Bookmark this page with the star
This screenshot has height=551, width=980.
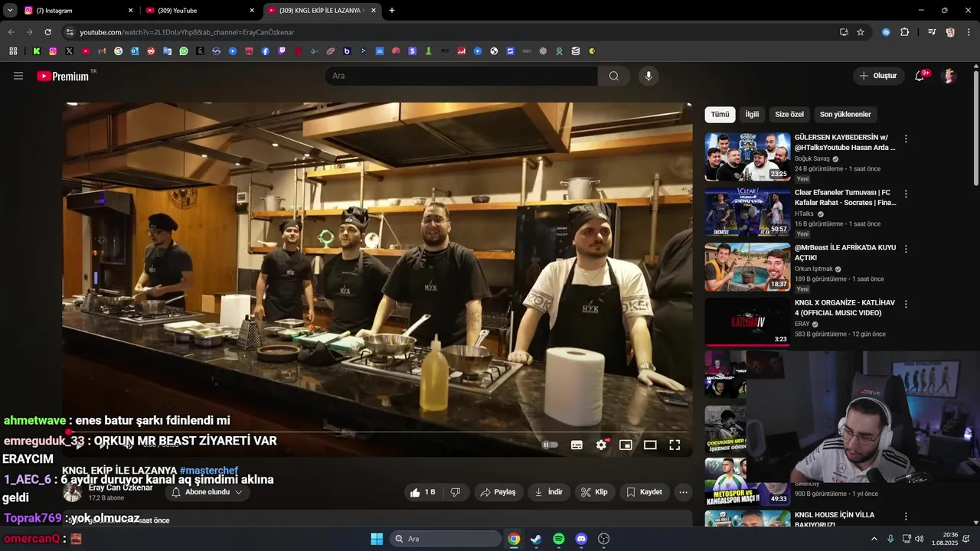click(861, 32)
